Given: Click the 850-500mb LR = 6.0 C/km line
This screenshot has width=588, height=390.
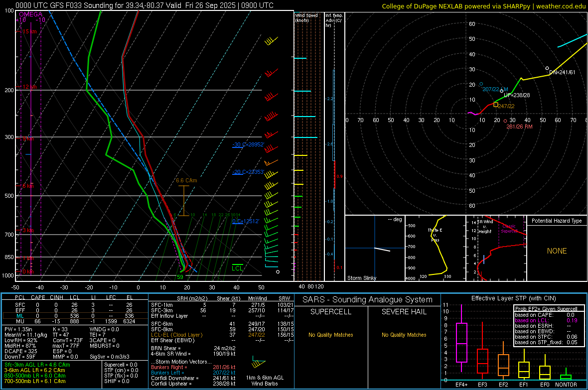Looking at the screenshot, I should click(35, 376).
